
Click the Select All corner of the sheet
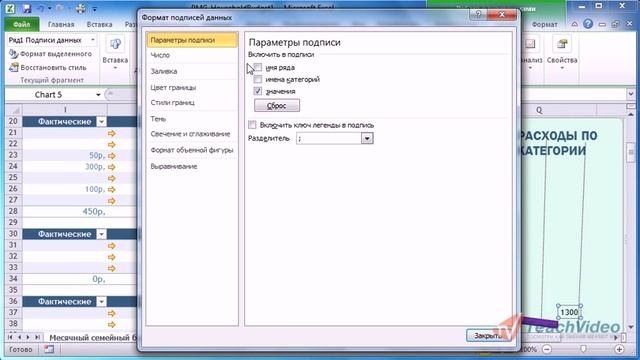pos(13,110)
